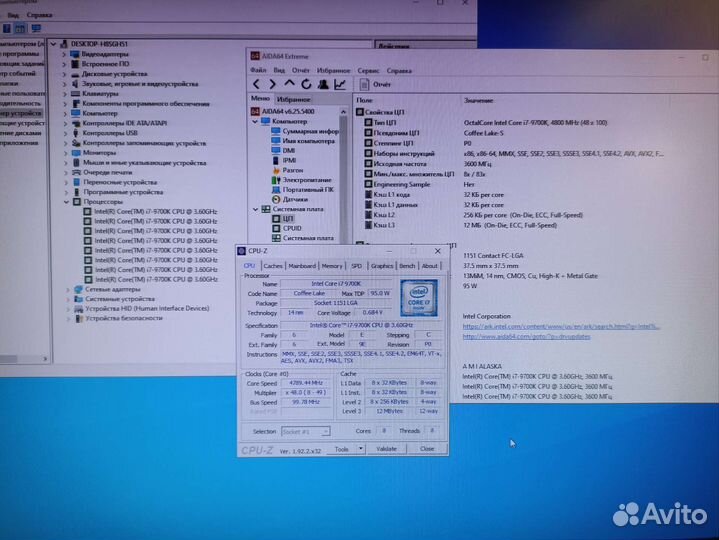
Task: Open Справка menu in Device Manager window
Action: (39, 15)
